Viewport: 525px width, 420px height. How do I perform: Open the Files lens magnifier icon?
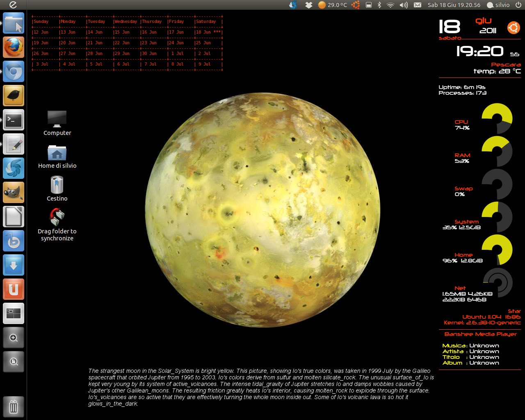point(14,362)
